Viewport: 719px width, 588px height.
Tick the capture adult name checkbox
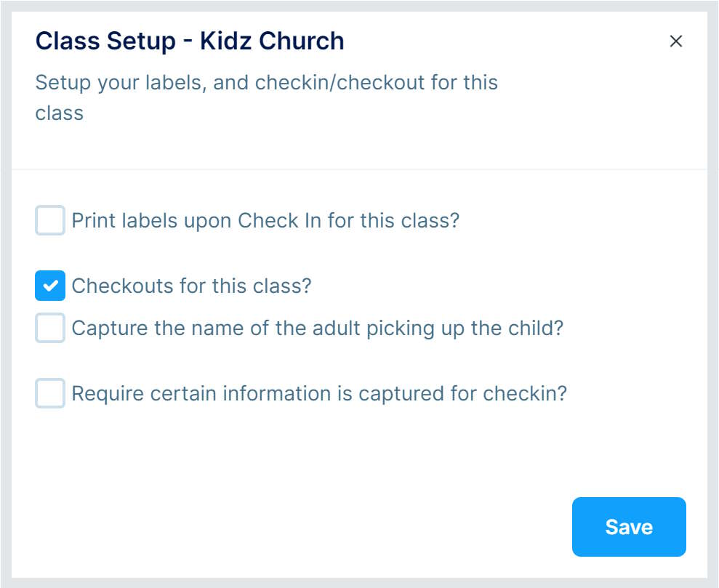50,329
